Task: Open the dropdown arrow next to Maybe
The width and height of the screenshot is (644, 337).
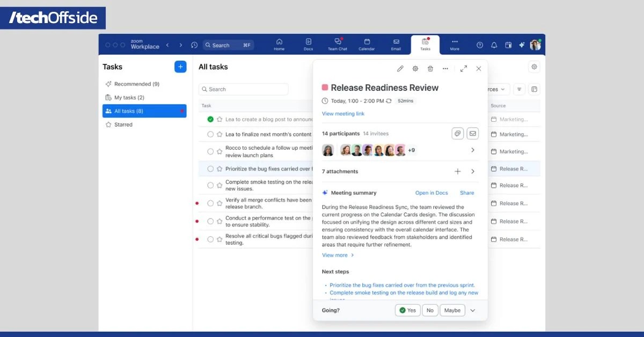Action: (473, 310)
